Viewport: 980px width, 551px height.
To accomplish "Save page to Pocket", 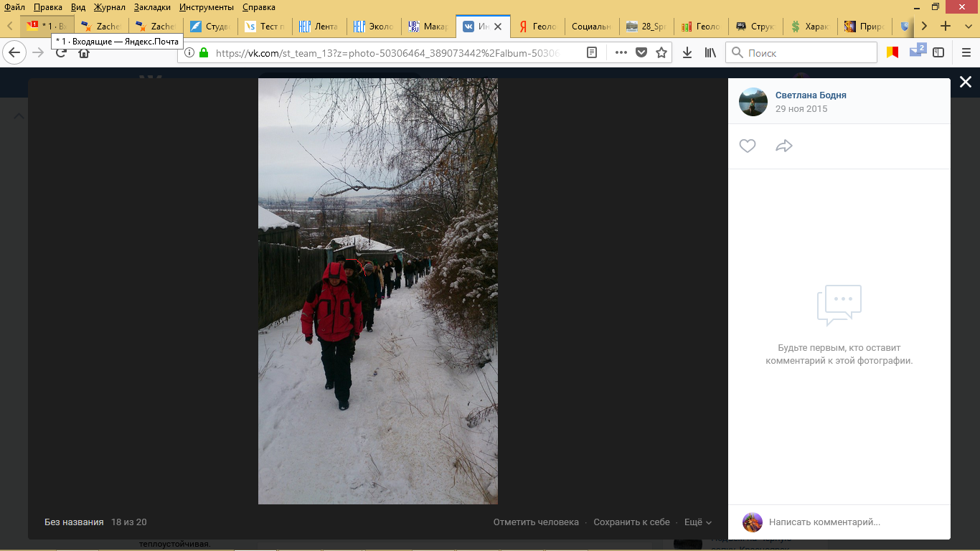I will (x=641, y=52).
